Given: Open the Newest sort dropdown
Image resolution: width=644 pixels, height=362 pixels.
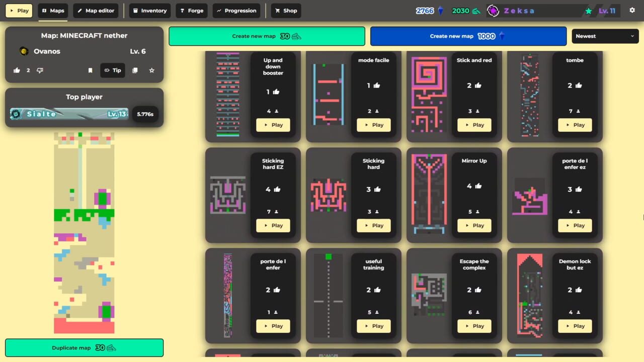Looking at the screenshot, I should tap(605, 36).
